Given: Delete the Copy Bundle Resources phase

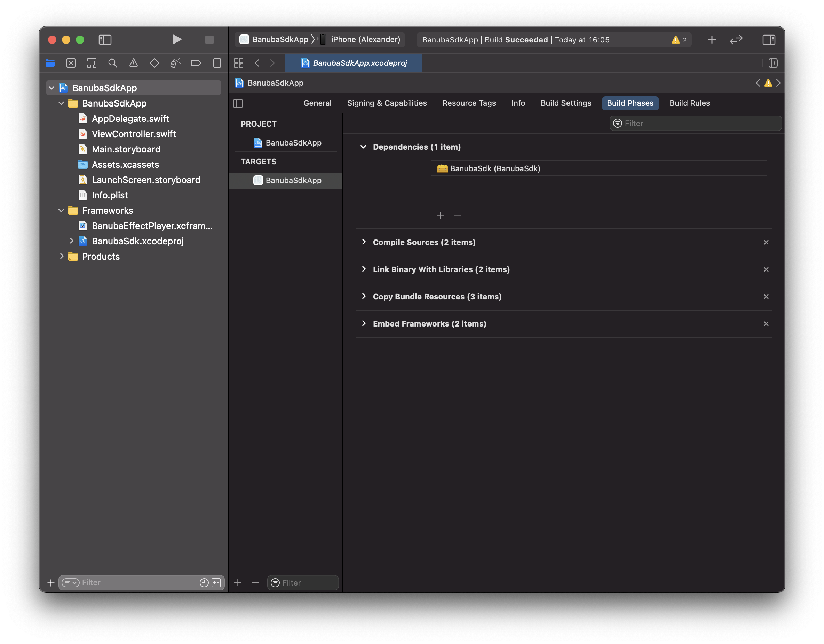Looking at the screenshot, I should click(766, 297).
